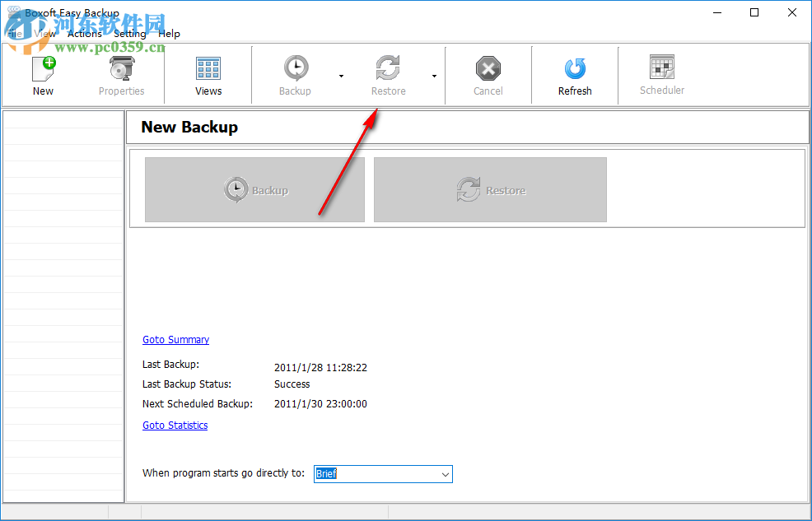Screen dimensions: 812x521
Task: Create a New backup task
Action: (x=42, y=73)
